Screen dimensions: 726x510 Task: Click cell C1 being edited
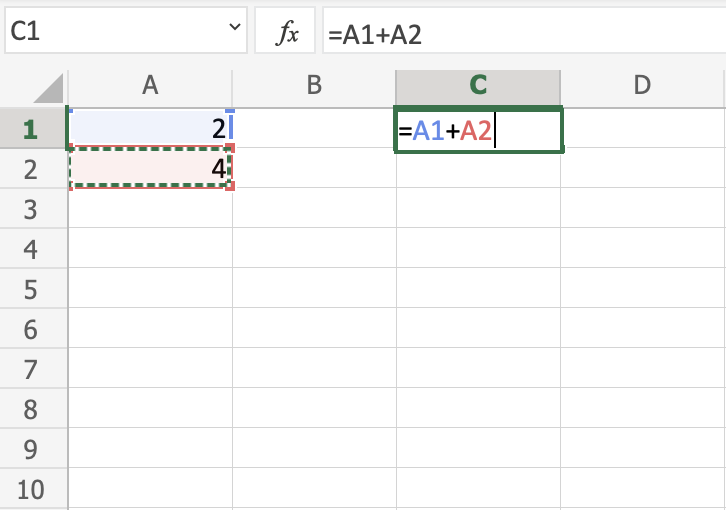pyautogui.click(x=478, y=130)
